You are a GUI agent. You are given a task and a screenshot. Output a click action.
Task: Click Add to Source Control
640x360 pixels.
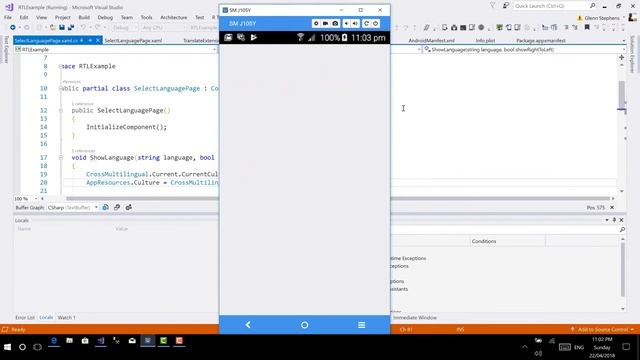[602, 329]
